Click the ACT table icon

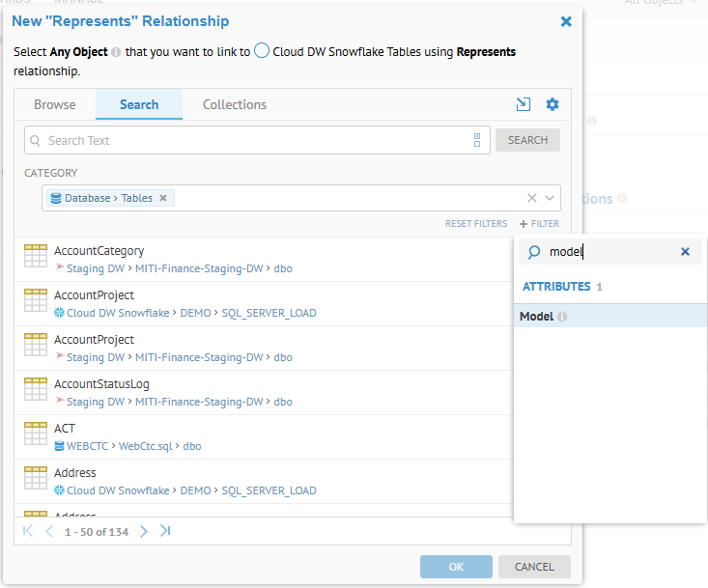coord(36,434)
